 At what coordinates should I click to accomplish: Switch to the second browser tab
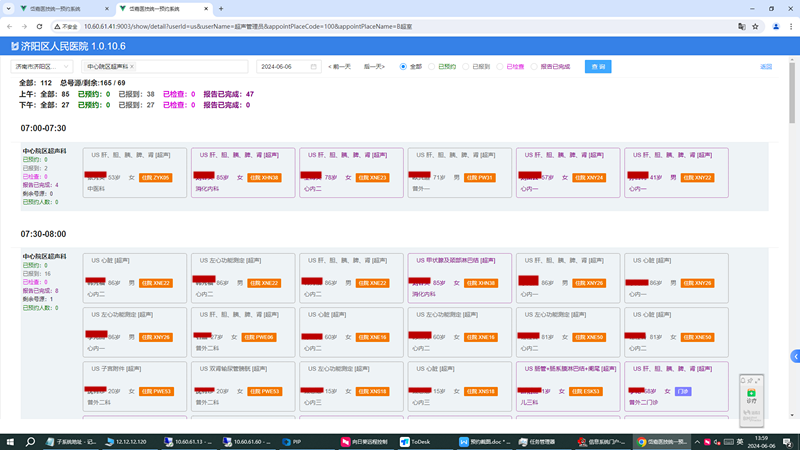150,8
